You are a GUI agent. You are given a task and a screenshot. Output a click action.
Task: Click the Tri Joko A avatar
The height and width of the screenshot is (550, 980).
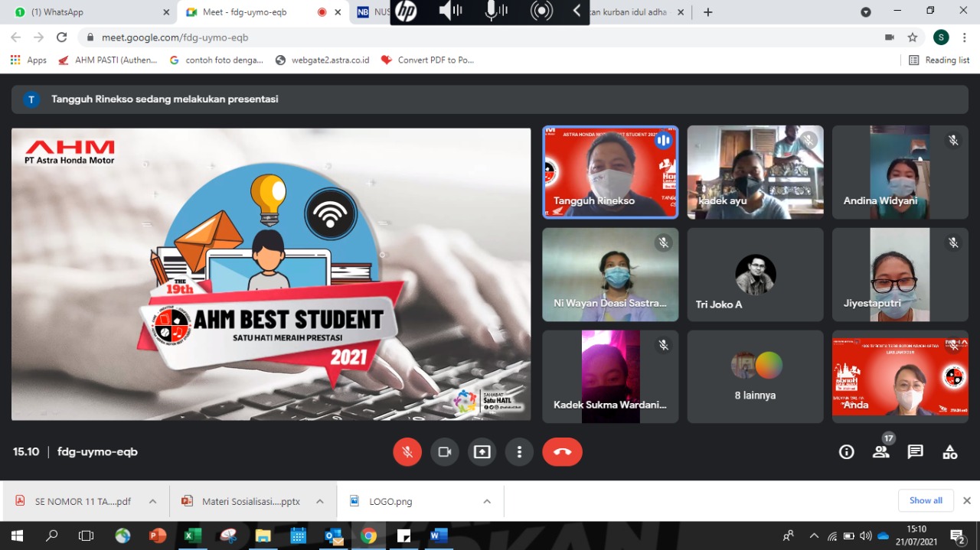pos(756,275)
